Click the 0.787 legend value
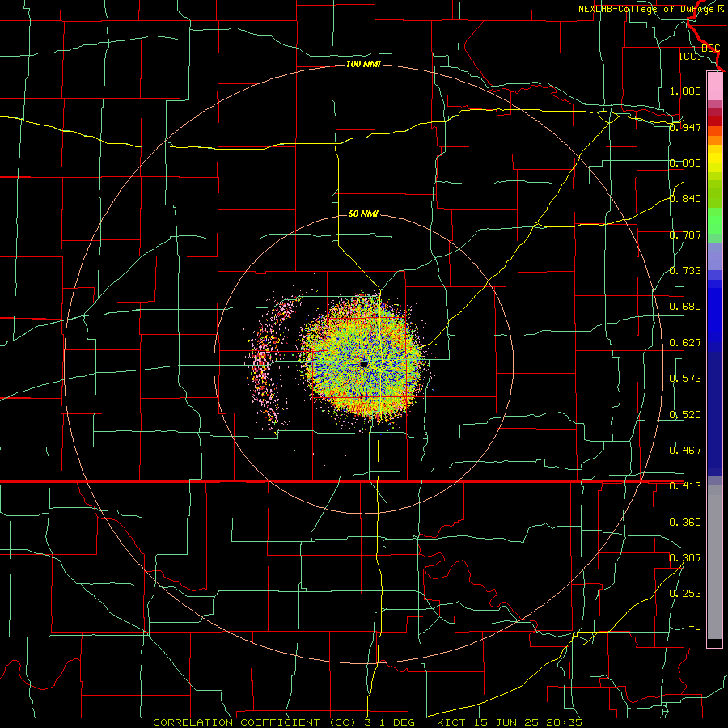728x728 pixels. (685, 235)
